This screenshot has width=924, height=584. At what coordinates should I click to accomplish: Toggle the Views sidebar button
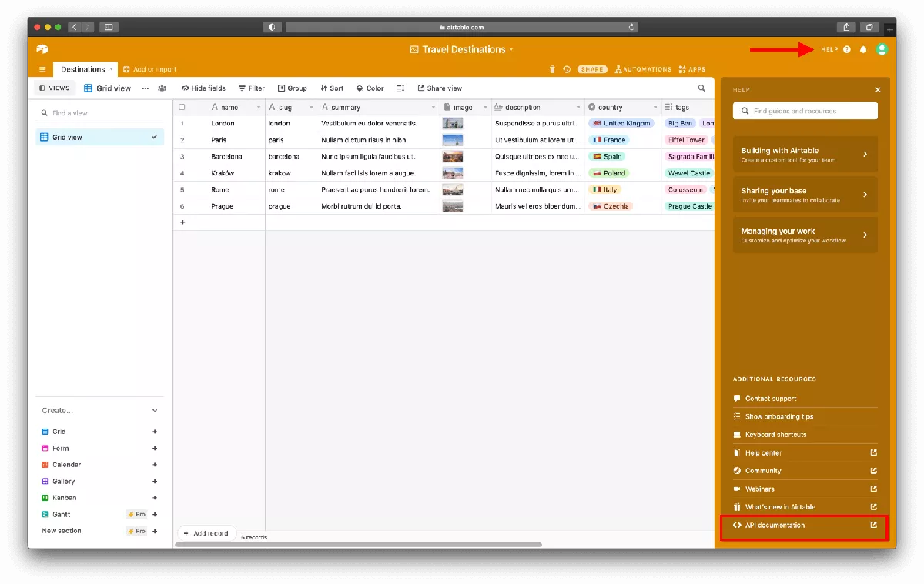pos(55,88)
